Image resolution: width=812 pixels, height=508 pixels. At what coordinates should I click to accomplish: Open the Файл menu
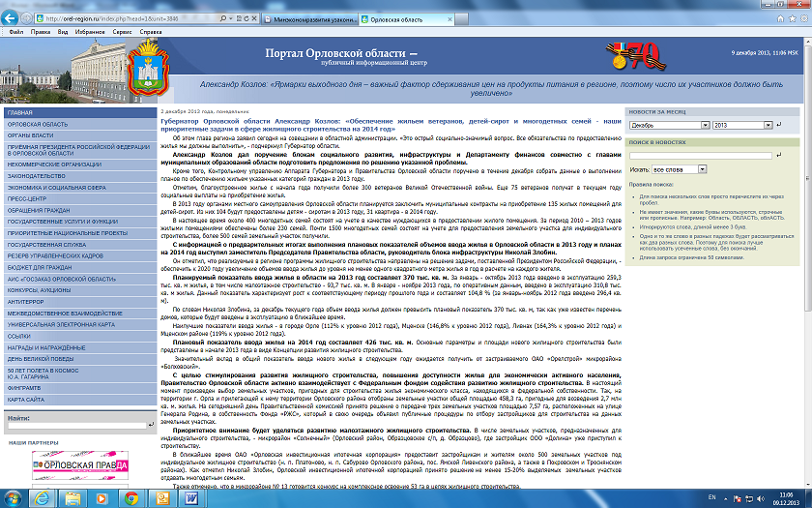pyautogui.click(x=16, y=32)
